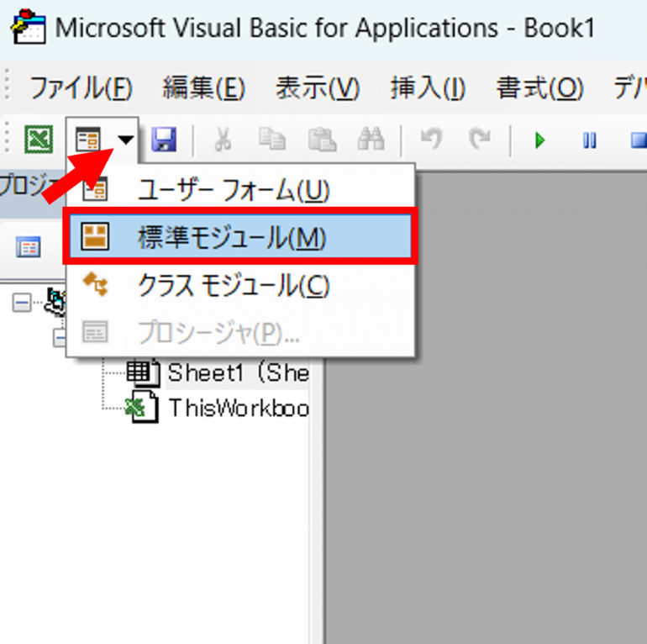Click the Reset stop square icon
This screenshot has height=644, width=647.
click(639, 140)
